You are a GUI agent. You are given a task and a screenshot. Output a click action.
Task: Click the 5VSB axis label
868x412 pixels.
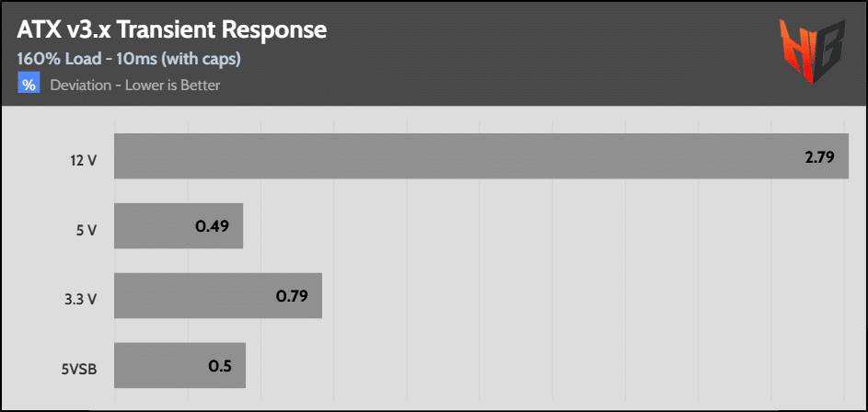coord(79,370)
